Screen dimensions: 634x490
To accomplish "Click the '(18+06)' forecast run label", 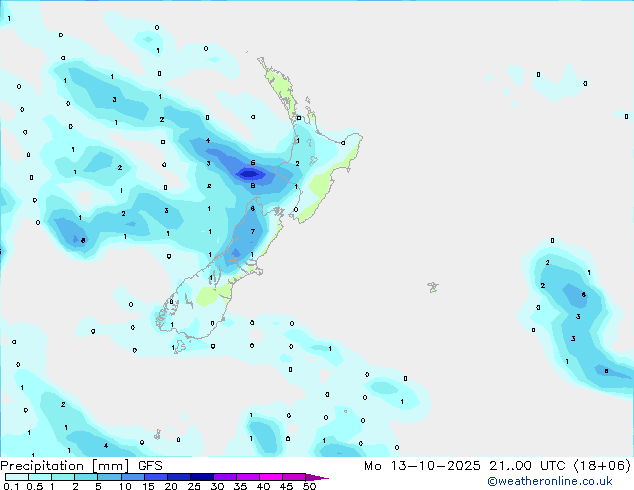I will (602, 466).
